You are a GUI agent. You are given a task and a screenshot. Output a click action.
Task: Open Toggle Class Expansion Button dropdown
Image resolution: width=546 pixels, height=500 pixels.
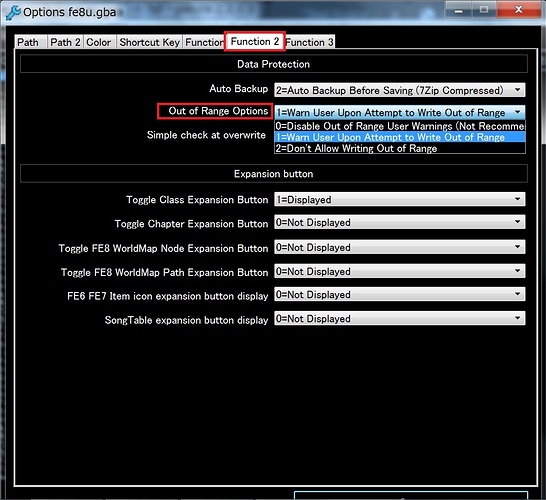[400, 200]
